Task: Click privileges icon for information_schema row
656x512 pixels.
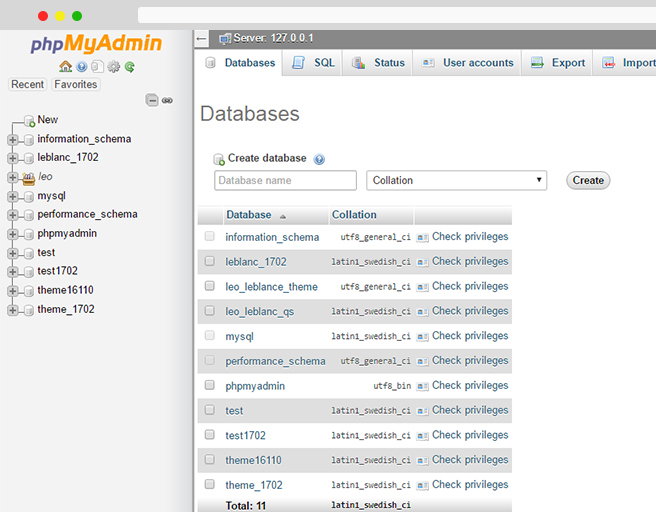Action: tap(423, 238)
